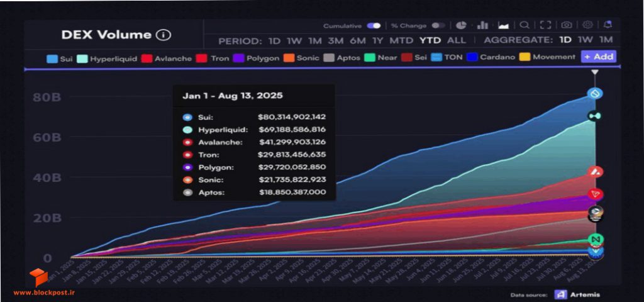Toggle Sei series in the legend
This screenshot has width=644, height=302.
[x=414, y=57]
